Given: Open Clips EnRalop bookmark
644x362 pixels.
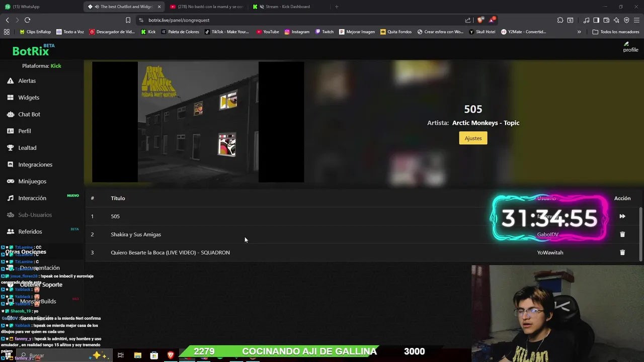Looking at the screenshot, I should tap(35, 32).
